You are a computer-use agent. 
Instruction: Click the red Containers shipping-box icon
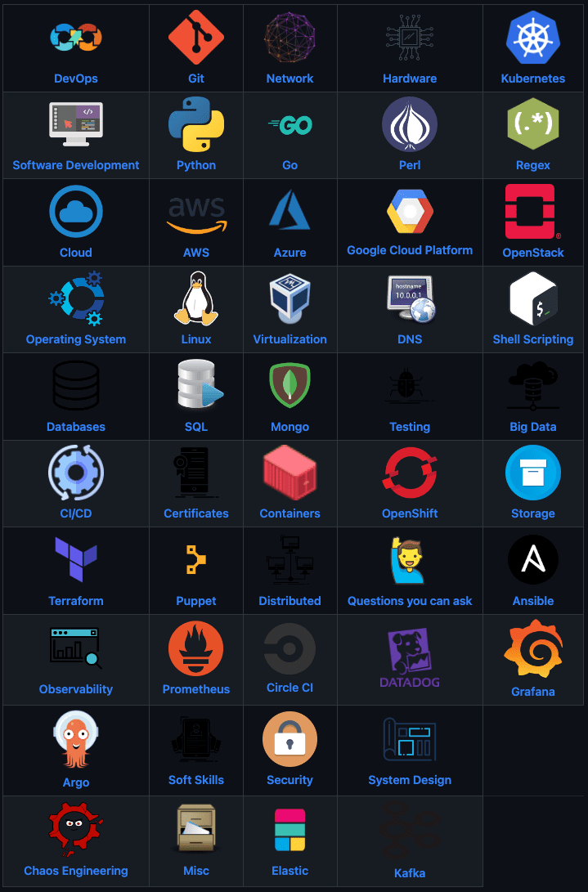click(290, 473)
